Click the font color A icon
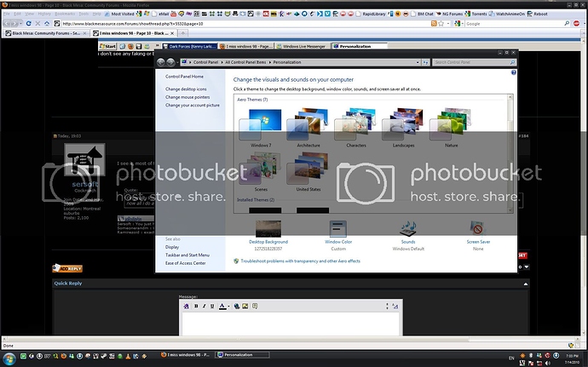Image resolution: width=588 pixels, height=367 pixels. pos(222,307)
